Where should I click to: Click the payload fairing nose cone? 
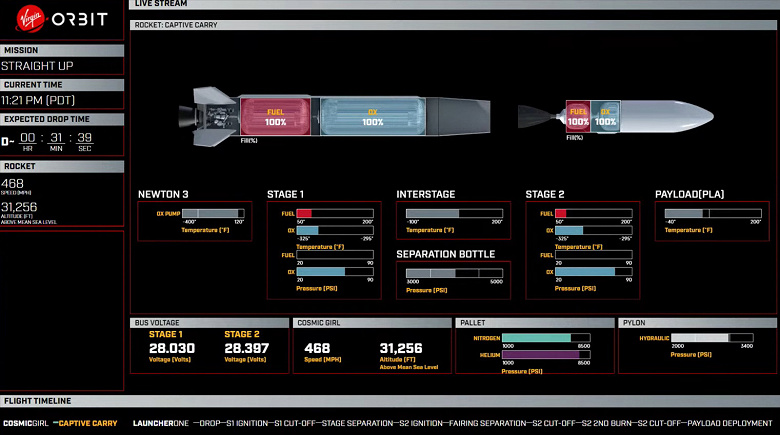point(668,116)
